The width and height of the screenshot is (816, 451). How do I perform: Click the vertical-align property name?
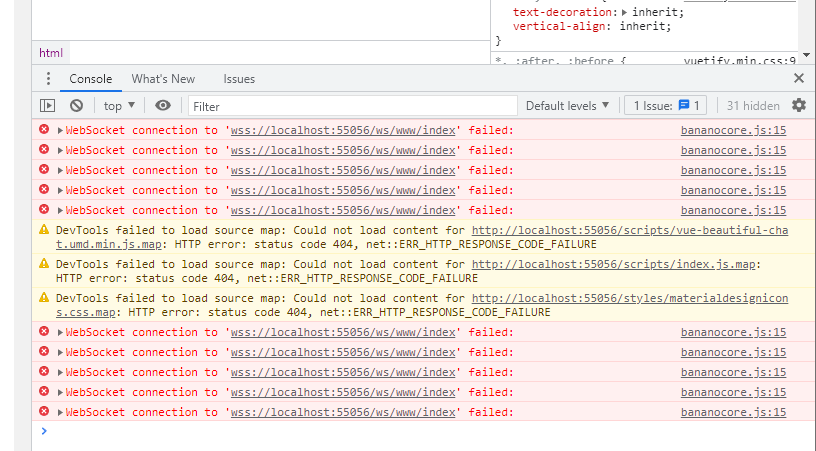pyautogui.click(x=559, y=26)
